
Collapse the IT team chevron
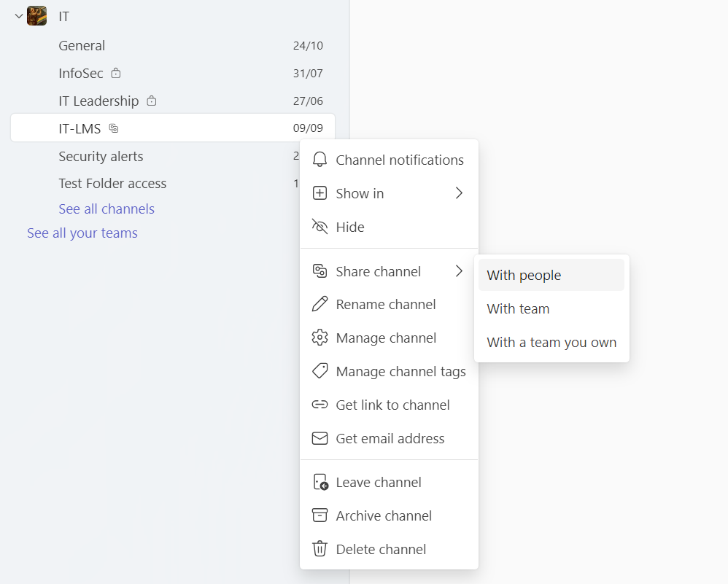point(19,16)
